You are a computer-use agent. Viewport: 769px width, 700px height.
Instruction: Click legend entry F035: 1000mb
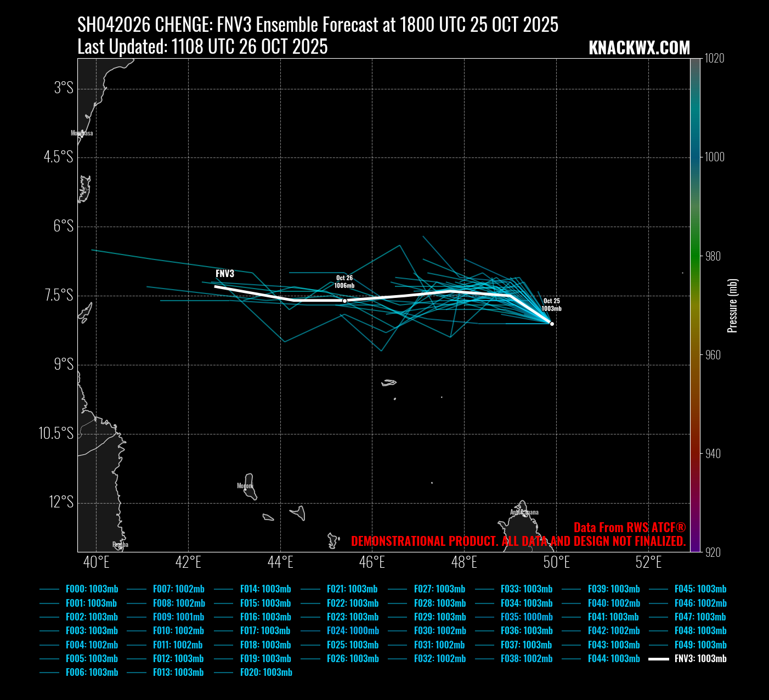pos(527,617)
